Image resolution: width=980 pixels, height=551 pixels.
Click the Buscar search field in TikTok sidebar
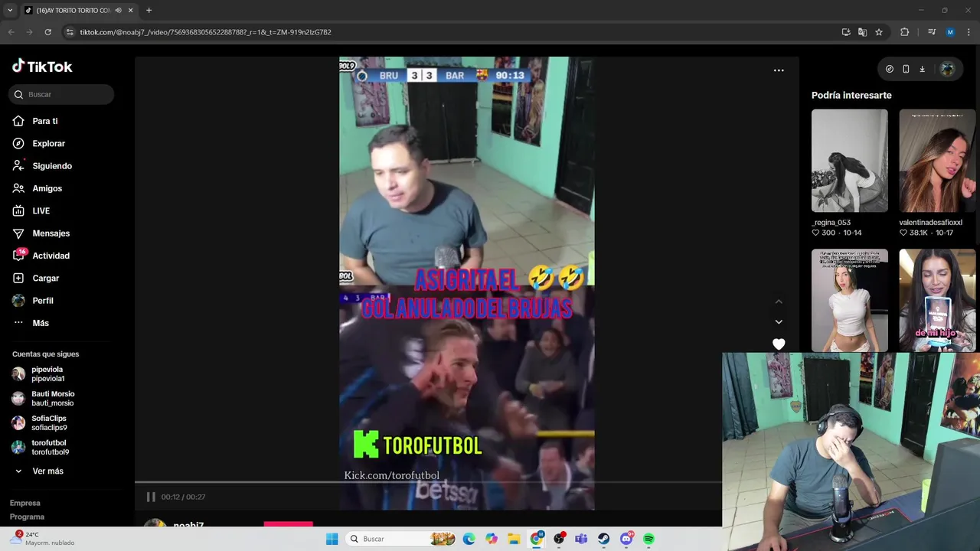coord(61,94)
